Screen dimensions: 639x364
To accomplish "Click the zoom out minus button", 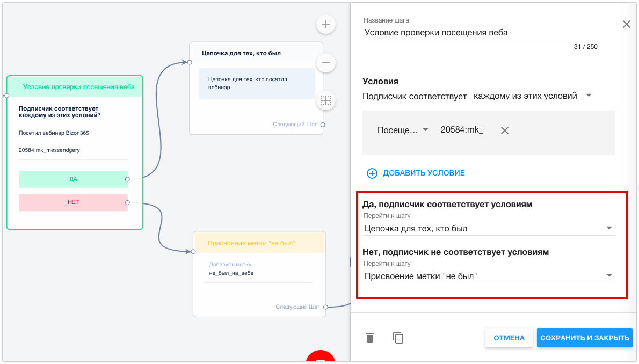I will 325,63.
